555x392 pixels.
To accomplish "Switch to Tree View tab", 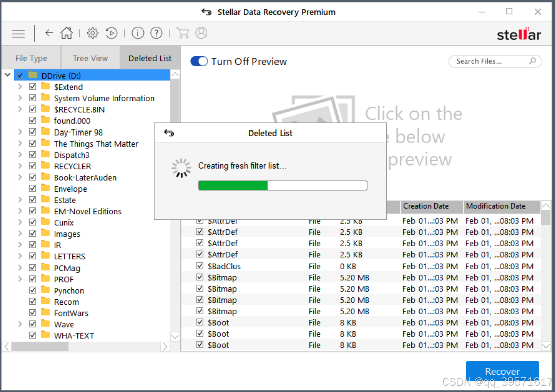I will [x=90, y=58].
